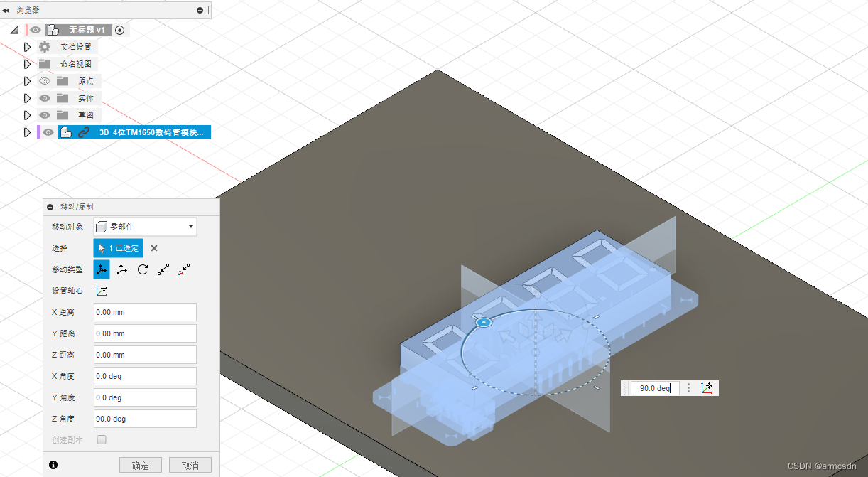Viewport: 868px width, 477px height.
Task: Expand the 草图 tree node
Action: point(28,115)
